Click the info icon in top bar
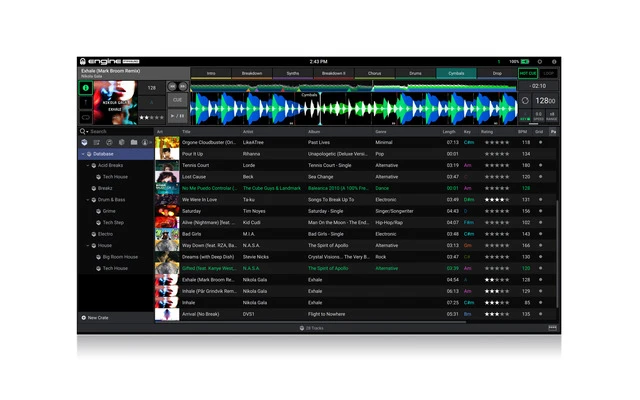Screen dimensions: 640x400 point(554,62)
